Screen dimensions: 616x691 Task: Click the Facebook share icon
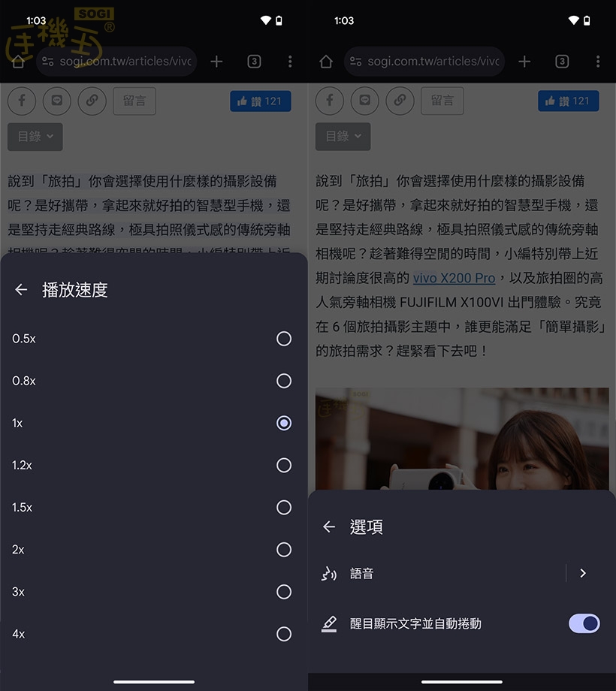click(x=21, y=101)
